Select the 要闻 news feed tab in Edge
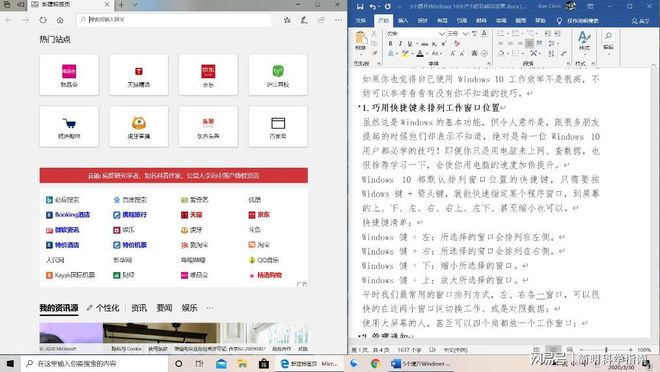 (x=164, y=308)
